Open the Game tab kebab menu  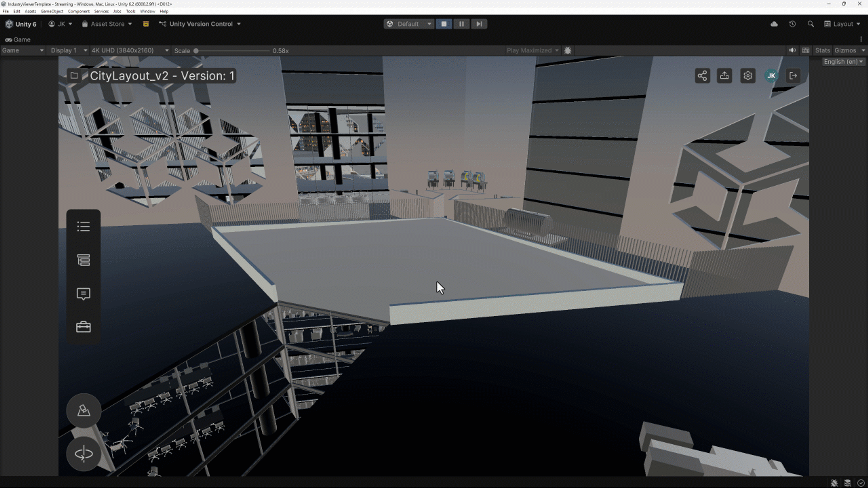coord(861,39)
